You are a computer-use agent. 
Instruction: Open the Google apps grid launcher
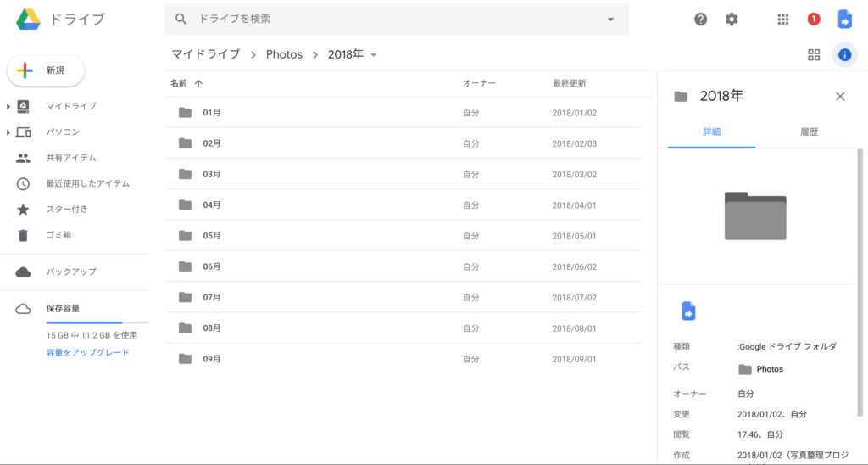[x=783, y=19]
